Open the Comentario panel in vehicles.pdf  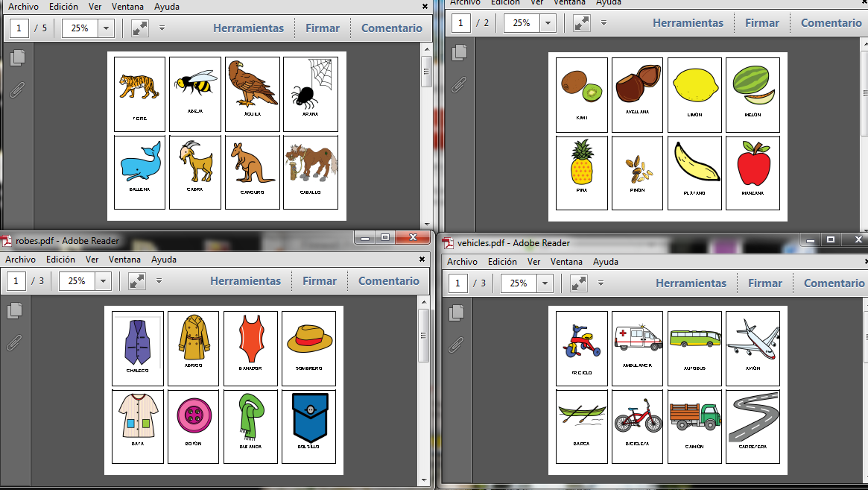pos(833,283)
